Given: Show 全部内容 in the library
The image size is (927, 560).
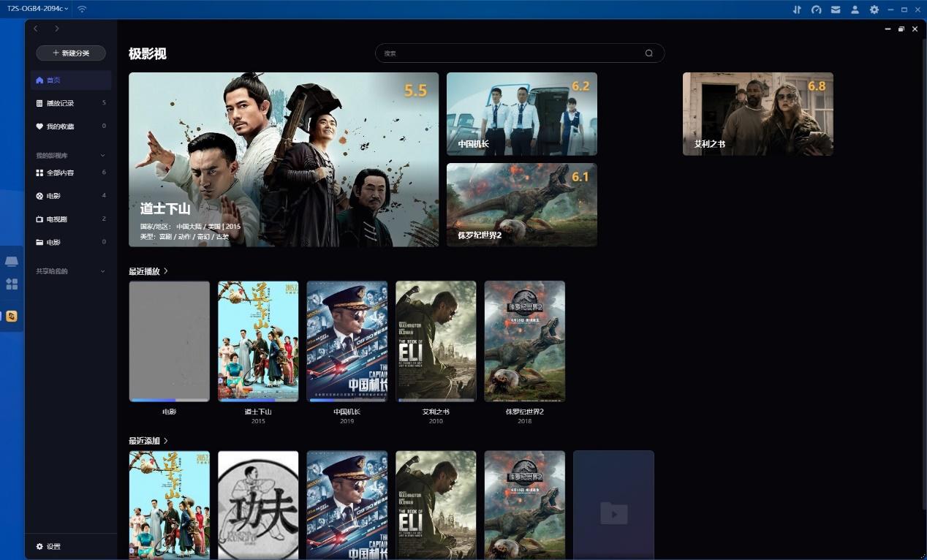Looking at the screenshot, I should point(71,173).
